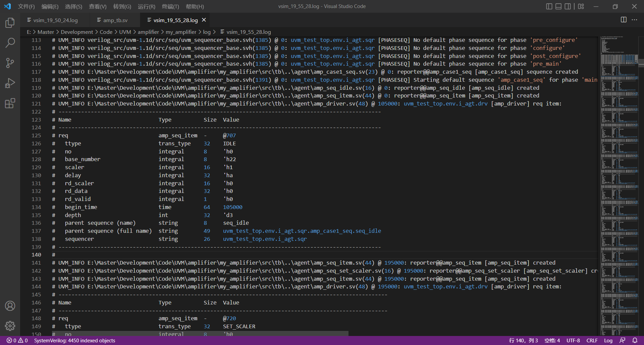The width and height of the screenshot is (644, 345).
Task: Expand the amplifier breadcrumb folder
Action: [x=148, y=32]
